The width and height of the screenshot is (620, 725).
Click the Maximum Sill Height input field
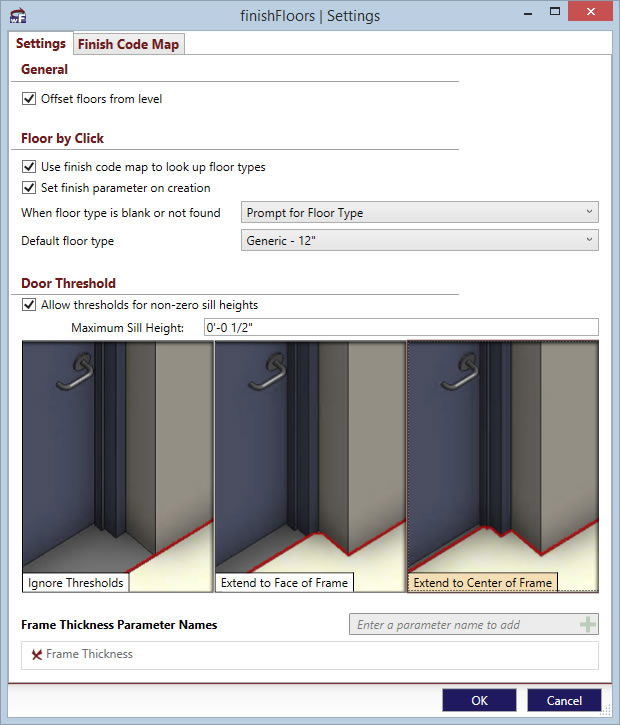click(400, 328)
